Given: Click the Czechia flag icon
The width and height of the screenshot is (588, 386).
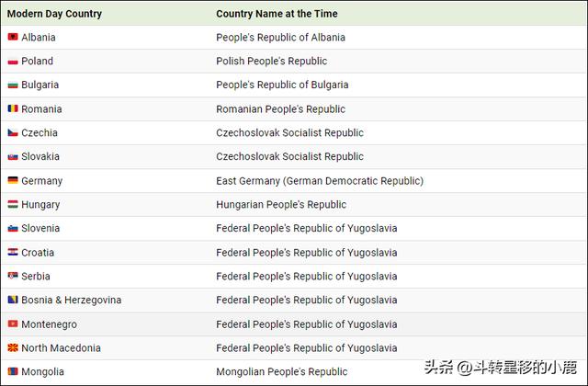Looking at the screenshot, I should (13, 132).
